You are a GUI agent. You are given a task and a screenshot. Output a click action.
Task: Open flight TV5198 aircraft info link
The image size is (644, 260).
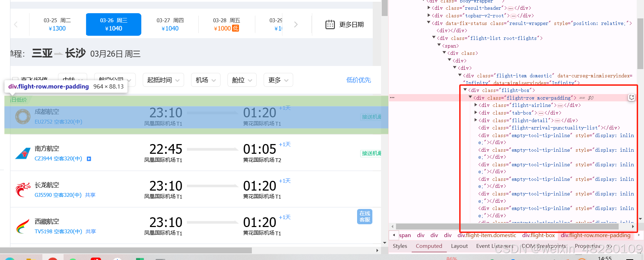58,232
